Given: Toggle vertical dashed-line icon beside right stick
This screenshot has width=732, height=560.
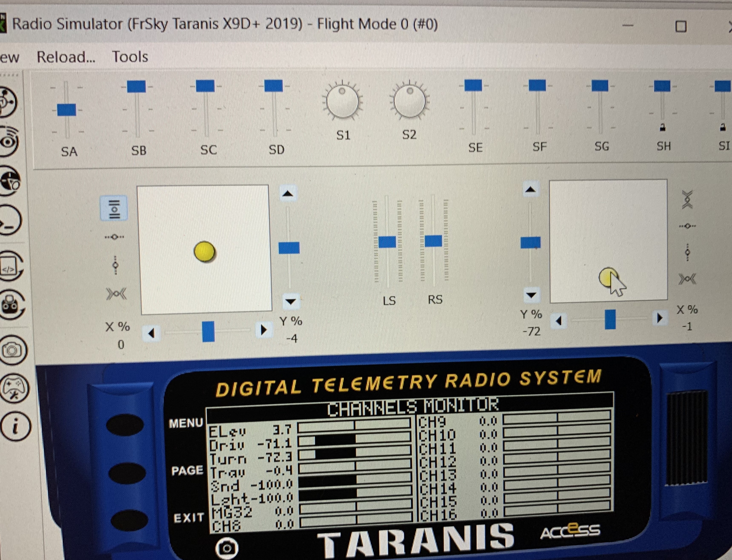Looking at the screenshot, I should pyautogui.click(x=687, y=252).
